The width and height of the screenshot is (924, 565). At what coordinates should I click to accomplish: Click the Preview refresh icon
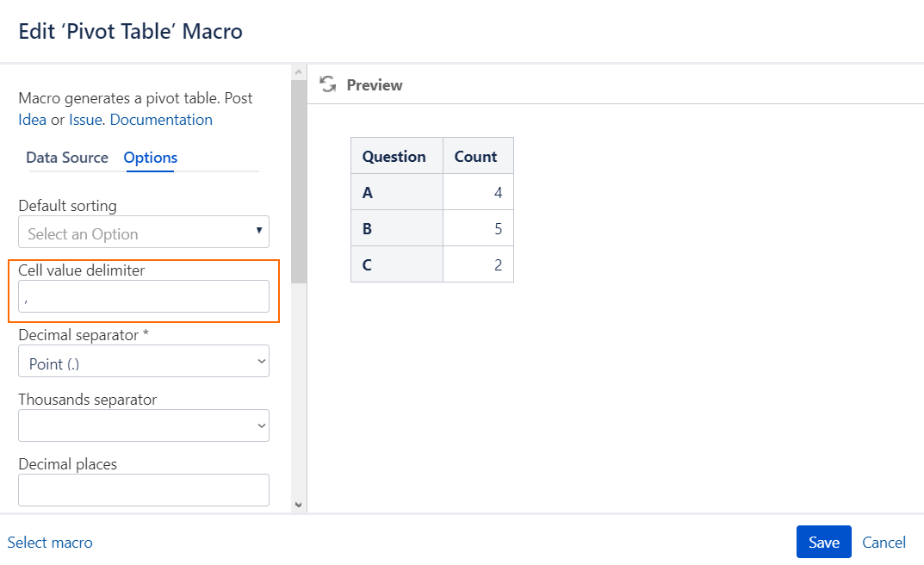pos(327,84)
